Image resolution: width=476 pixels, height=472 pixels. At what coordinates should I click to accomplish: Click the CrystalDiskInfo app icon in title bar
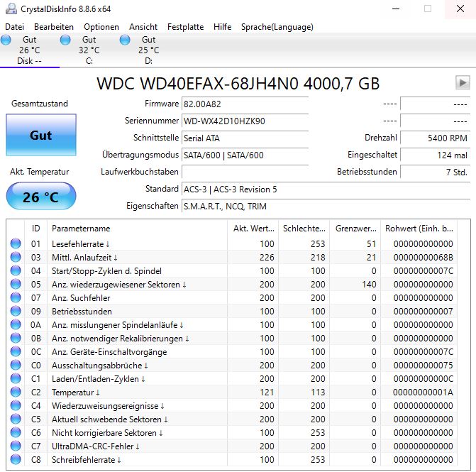(11, 9)
